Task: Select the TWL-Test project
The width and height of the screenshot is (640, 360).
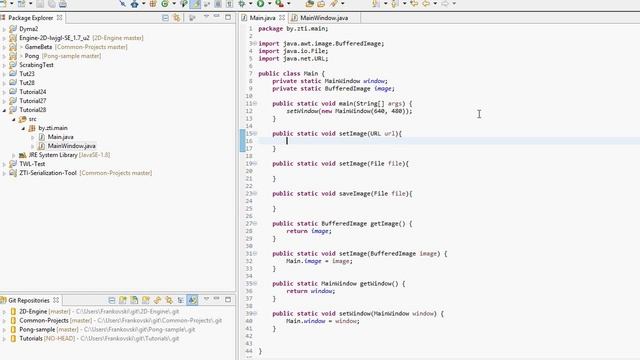Action: tap(32, 164)
